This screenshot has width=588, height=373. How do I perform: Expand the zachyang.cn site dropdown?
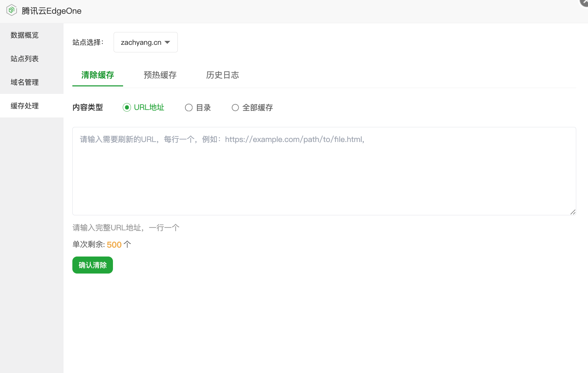(145, 42)
